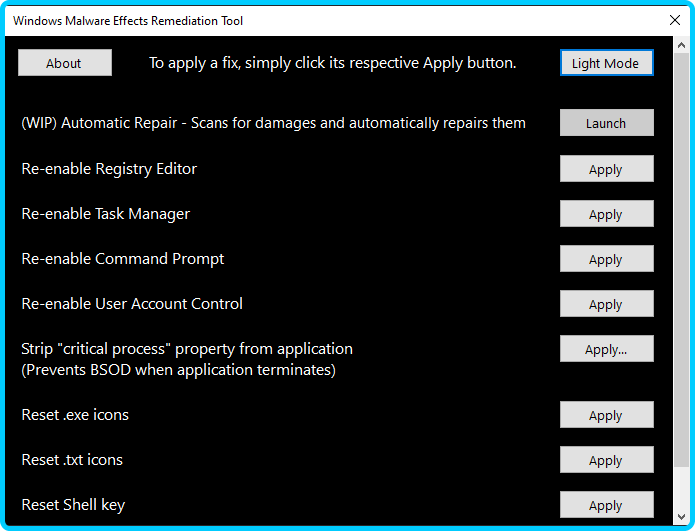
Task: Apply the Re-enable Task Manager fix
Action: point(606,214)
